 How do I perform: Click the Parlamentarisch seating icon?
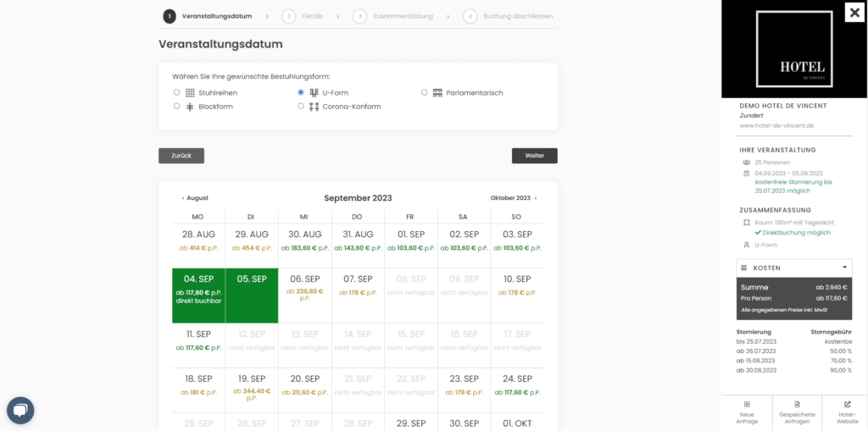(437, 92)
